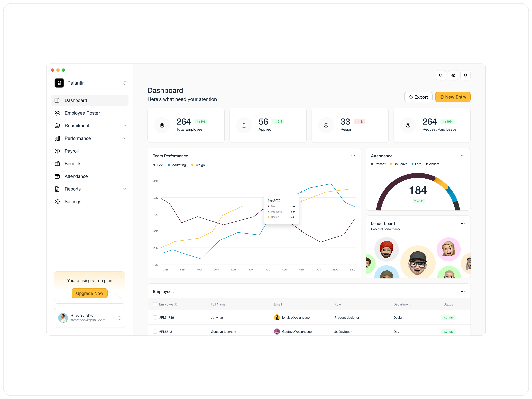
Task: Open notifications via bell icon
Action: click(466, 75)
